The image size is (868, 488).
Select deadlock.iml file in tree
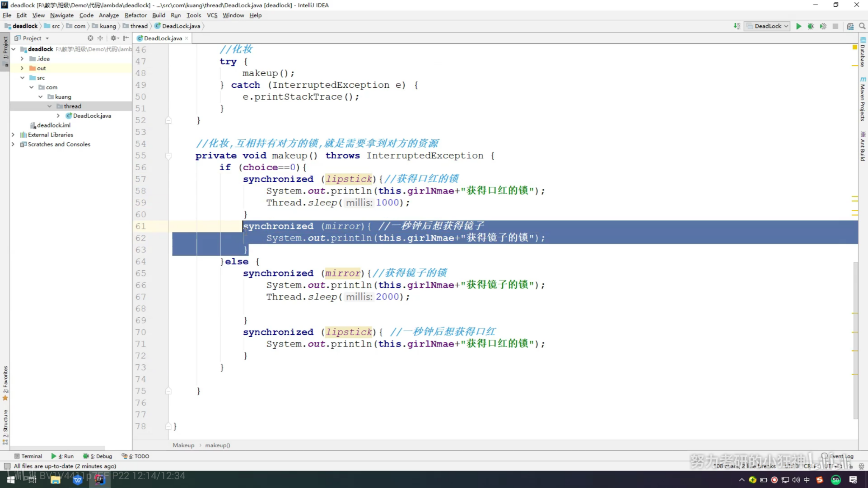[x=50, y=125]
